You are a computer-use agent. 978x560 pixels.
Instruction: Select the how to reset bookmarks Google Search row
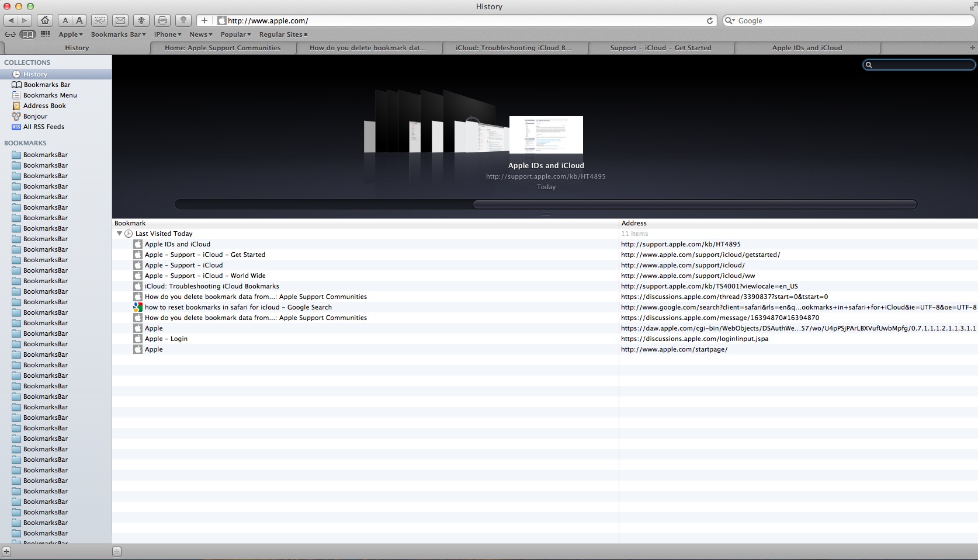pos(545,307)
